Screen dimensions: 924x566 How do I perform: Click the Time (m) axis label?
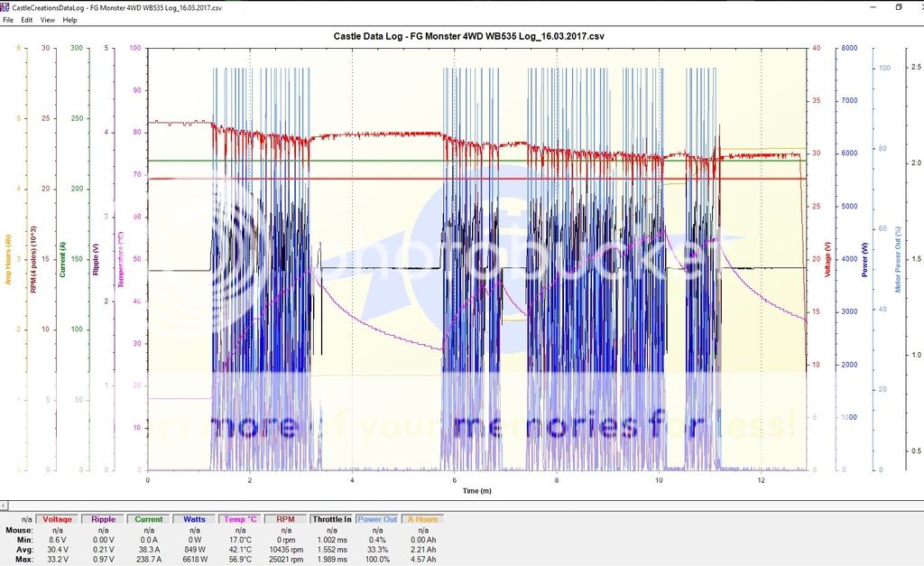click(477, 491)
